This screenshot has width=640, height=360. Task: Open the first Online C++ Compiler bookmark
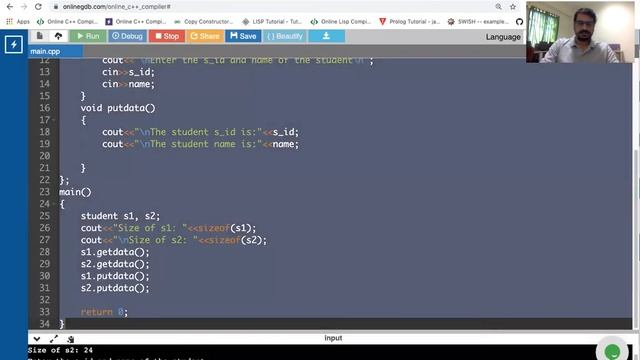(x=67, y=22)
